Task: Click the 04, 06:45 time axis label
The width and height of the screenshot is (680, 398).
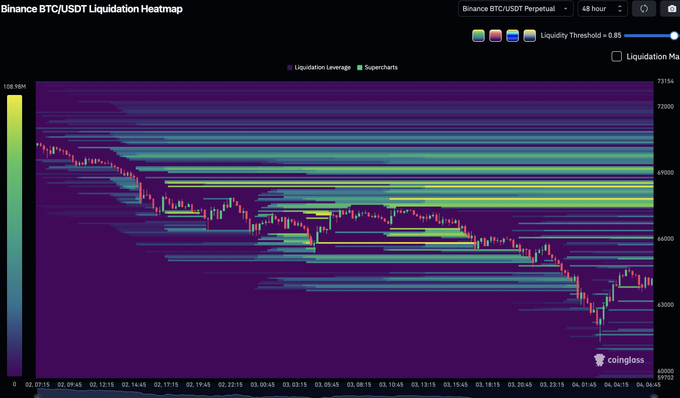Action: coord(649,385)
